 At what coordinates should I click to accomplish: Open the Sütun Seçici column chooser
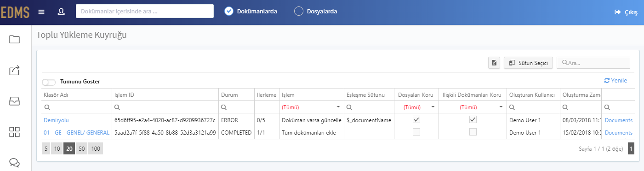point(529,63)
